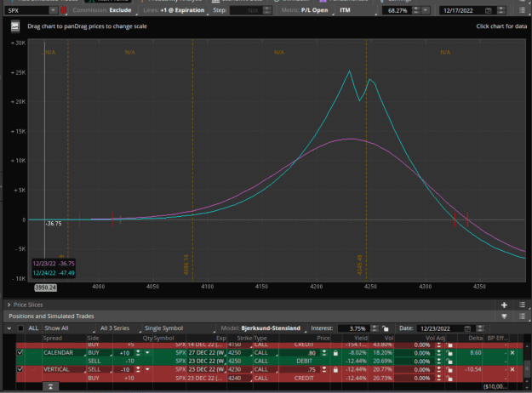Remove the VERTICAL simulated trade
Viewport: 532px width, 393px height.
pyautogui.click(x=512, y=369)
